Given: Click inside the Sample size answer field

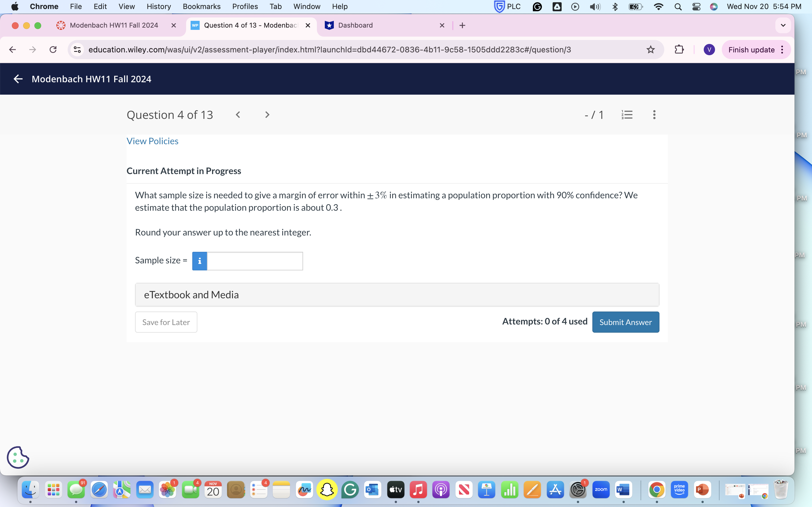Looking at the screenshot, I should coord(254,261).
